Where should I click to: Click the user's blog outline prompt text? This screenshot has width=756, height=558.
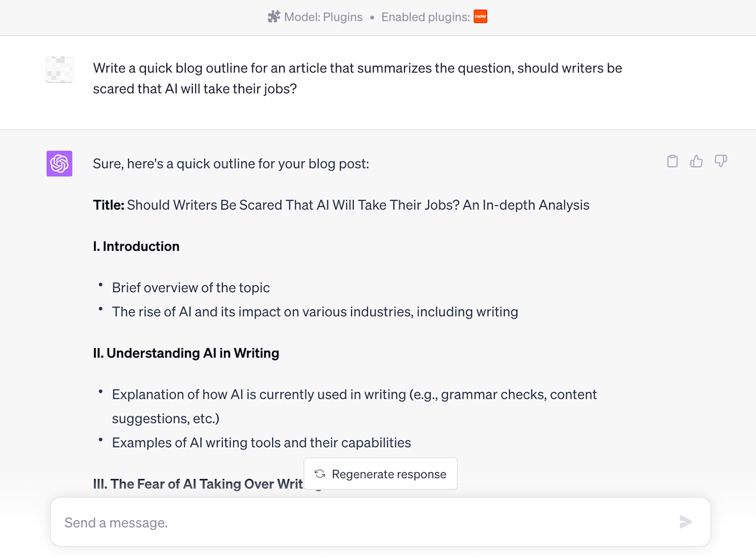point(357,78)
